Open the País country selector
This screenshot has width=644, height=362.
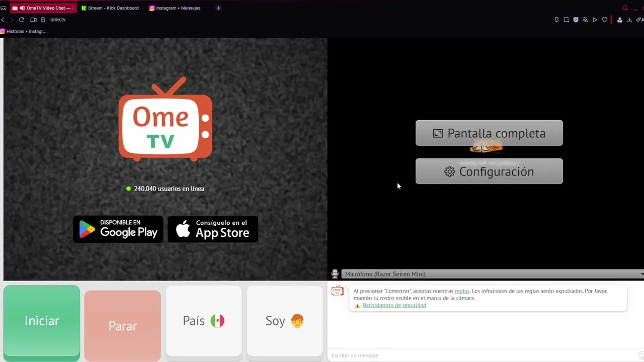204,321
